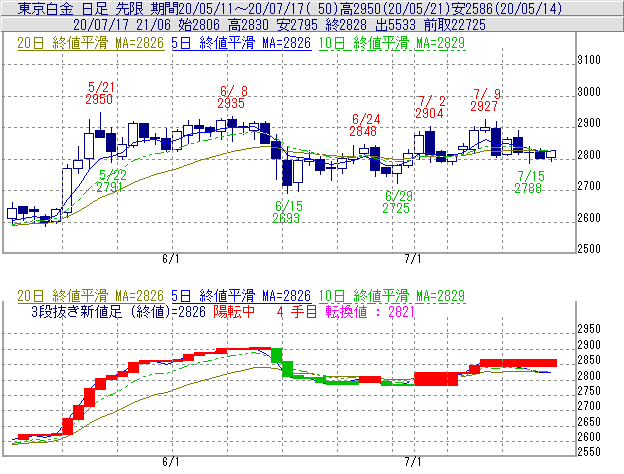Click the 3100 price axis label
Image resolution: width=624 pixels, height=474 pixels.
pos(589,60)
